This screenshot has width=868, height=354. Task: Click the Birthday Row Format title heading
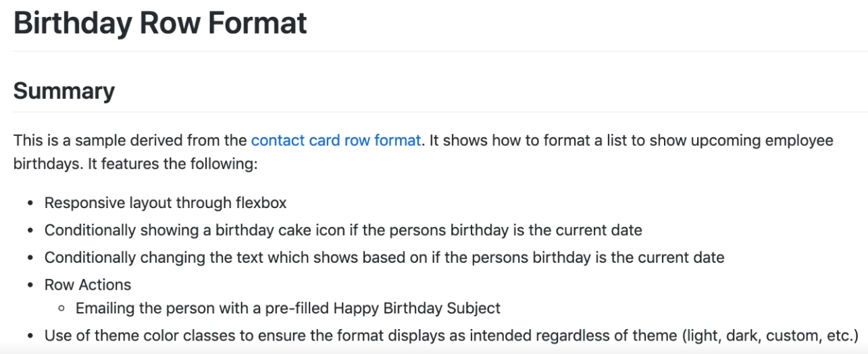(x=160, y=22)
